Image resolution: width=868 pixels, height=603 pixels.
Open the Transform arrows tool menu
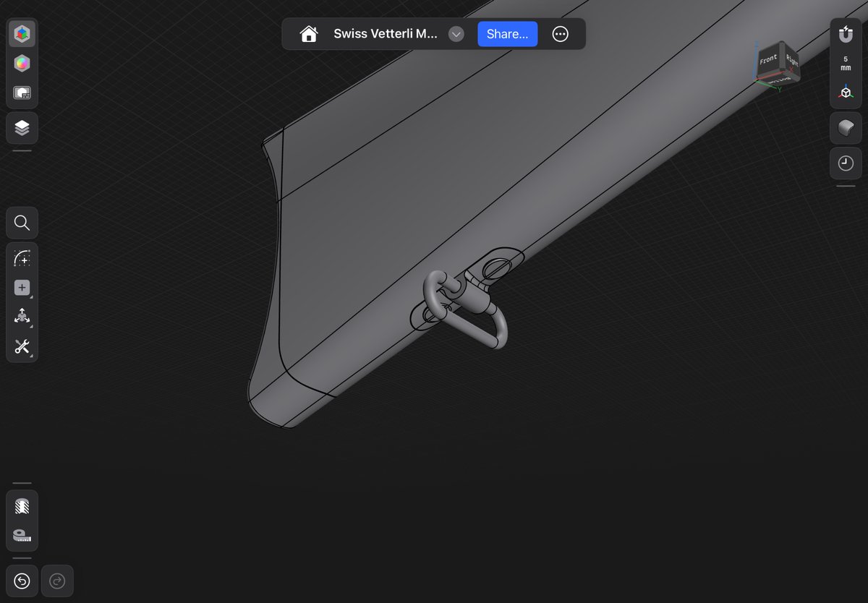point(22,316)
